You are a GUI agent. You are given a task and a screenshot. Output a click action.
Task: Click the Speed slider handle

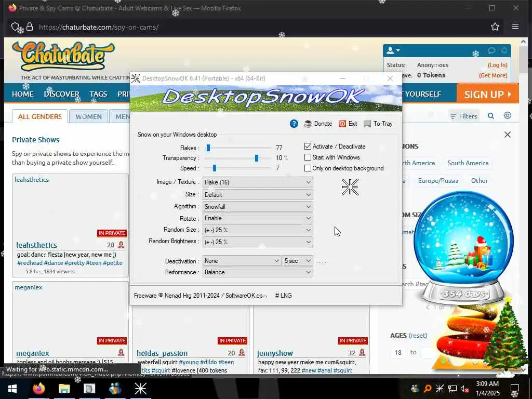(x=215, y=168)
